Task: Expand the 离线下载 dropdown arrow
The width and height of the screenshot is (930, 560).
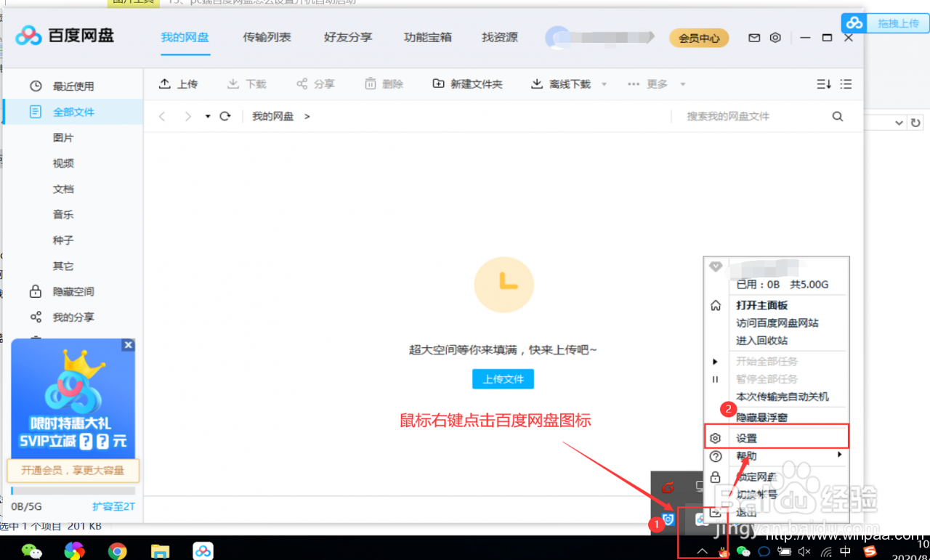Action: tap(604, 85)
